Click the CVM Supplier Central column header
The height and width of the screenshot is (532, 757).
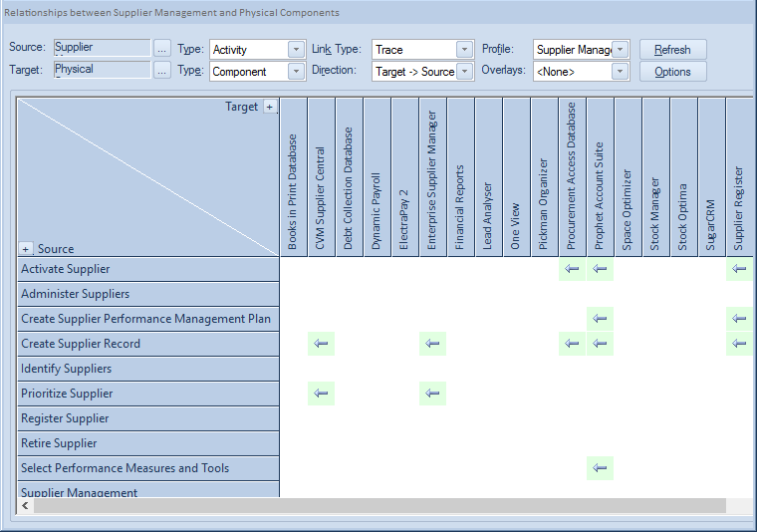(x=321, y=177)
